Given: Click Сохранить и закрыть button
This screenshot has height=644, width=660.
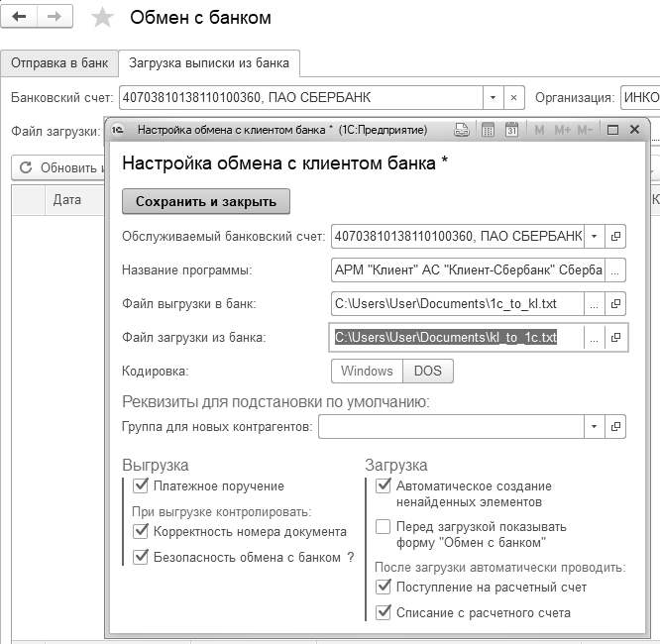Looking at the screenshot, I should coord(206,201).
